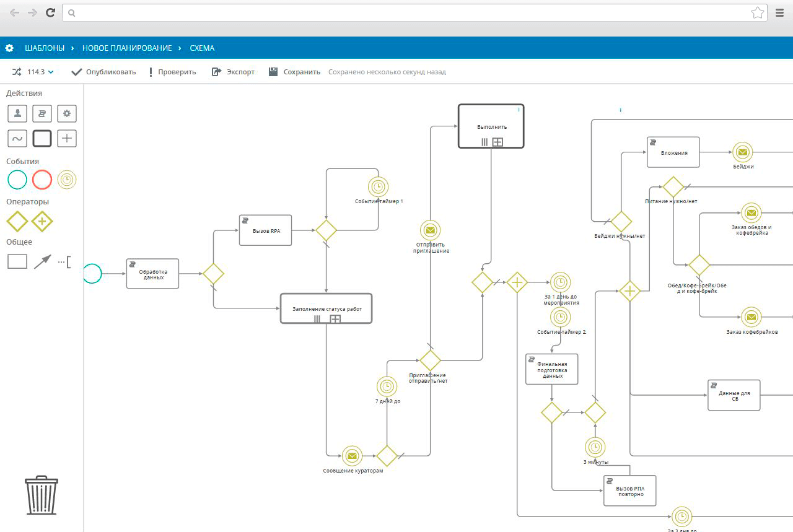Select Вызов РПА повторно task node

point(629,491)
